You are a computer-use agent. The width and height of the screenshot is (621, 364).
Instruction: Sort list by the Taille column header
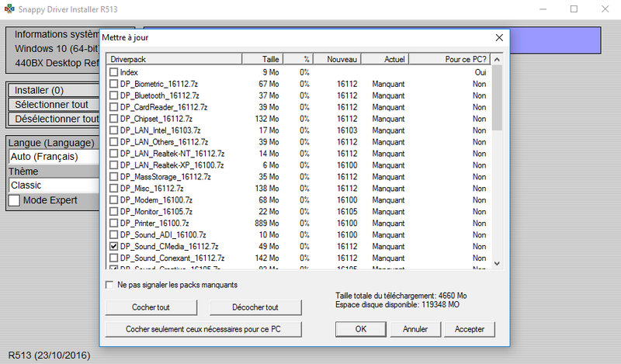tap(262, 59)
